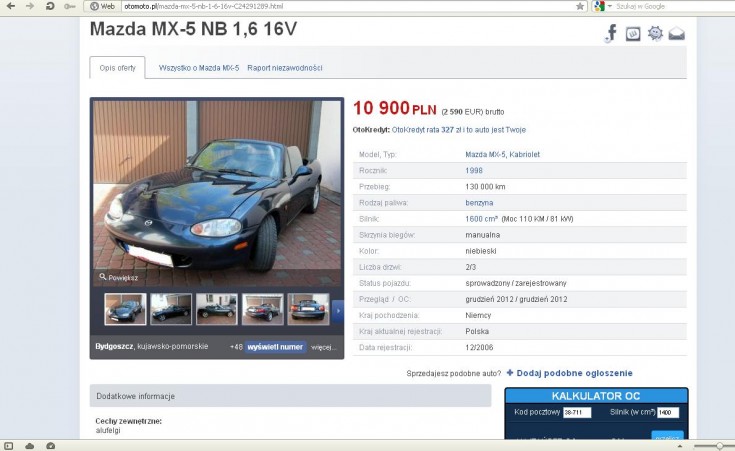
Task: Share via the square social icon
Action: tap(633, 34)
